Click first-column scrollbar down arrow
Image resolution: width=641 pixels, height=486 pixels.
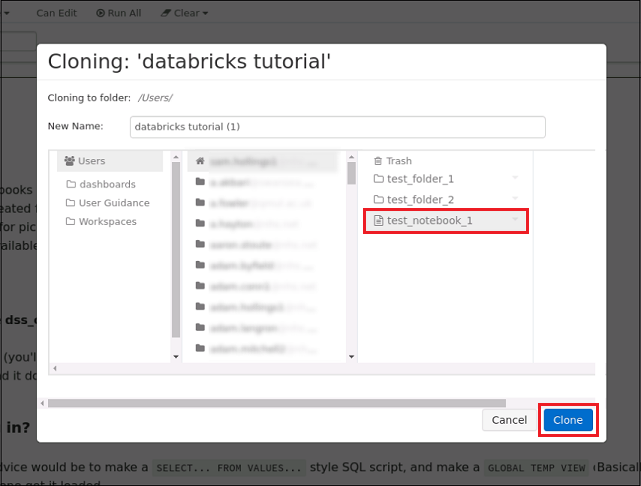coord(176,357)
